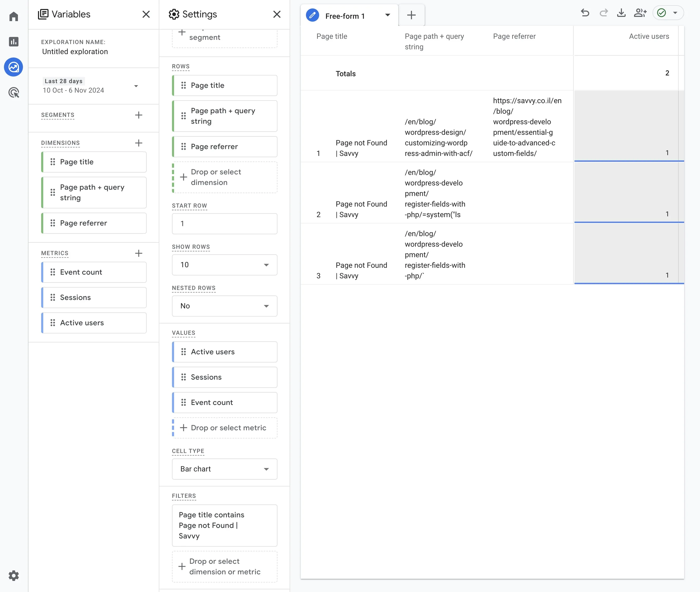Go to the Home icon in sidebar
700x592 pixels.
click(13, 16)
